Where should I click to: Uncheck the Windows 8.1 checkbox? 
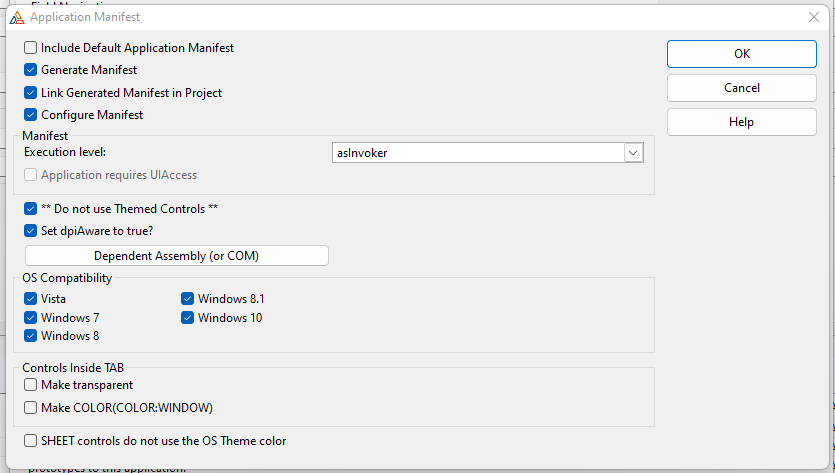pyautogui.click(x=188, y=299)
